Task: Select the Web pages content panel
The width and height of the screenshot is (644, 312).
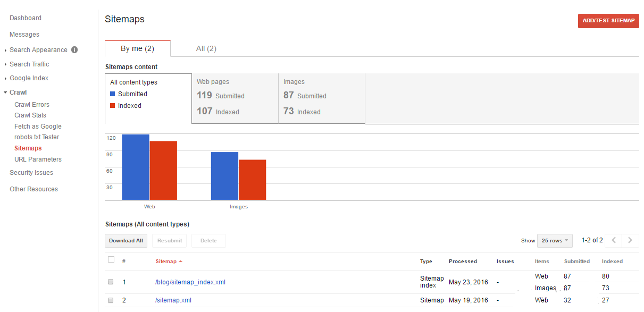Action: [x=235, y=98]
